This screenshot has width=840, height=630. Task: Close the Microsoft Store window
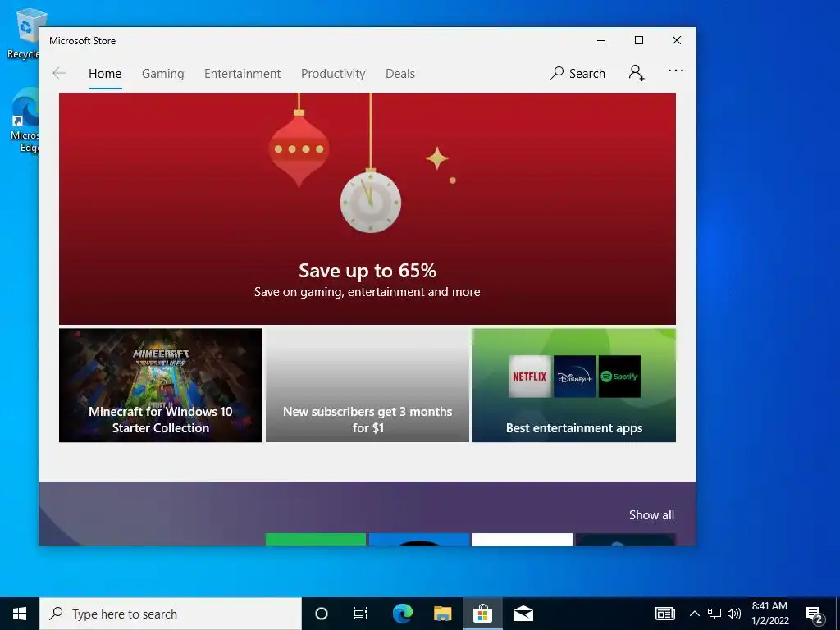coord(677,41)
